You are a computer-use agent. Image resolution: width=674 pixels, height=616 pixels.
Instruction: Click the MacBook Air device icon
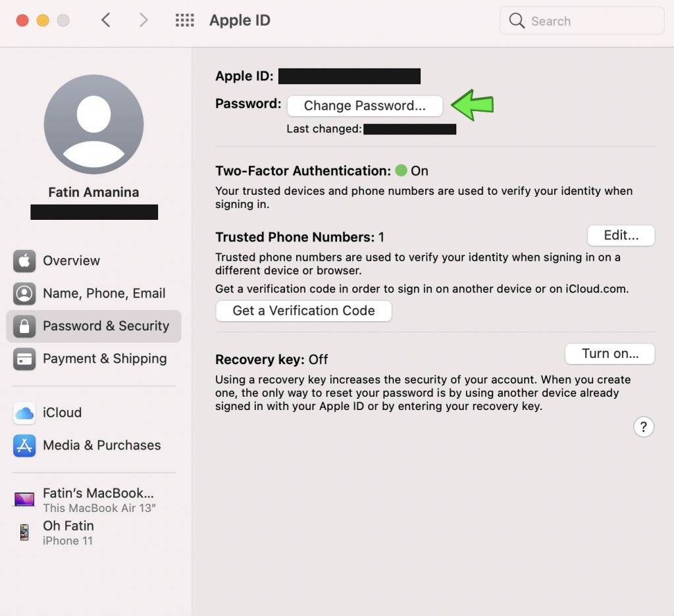(24, 499)
